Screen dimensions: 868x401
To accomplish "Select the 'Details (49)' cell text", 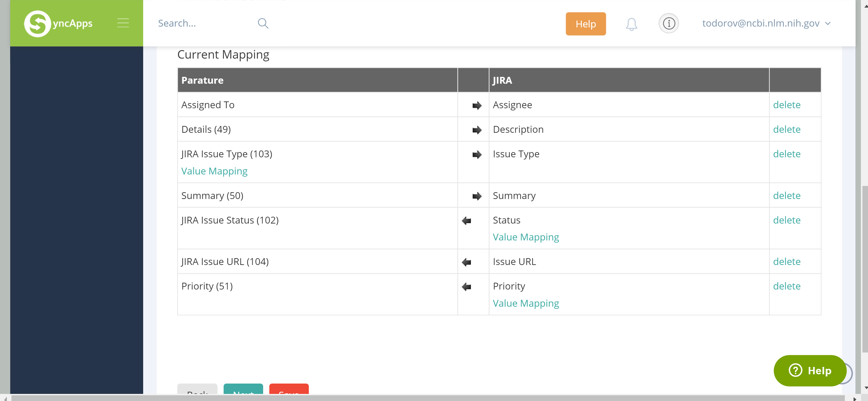I will pos(206,130).
